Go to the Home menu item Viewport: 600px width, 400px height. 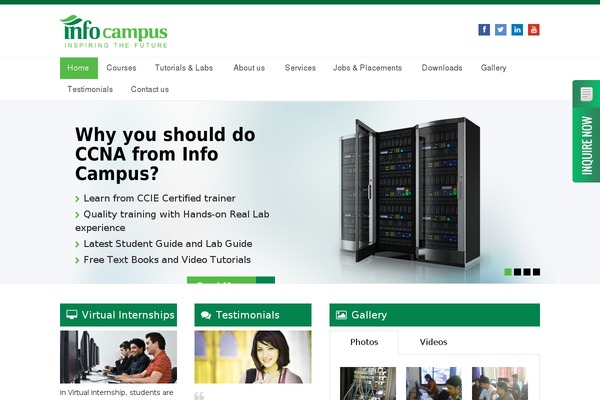[x=79, y=68]
